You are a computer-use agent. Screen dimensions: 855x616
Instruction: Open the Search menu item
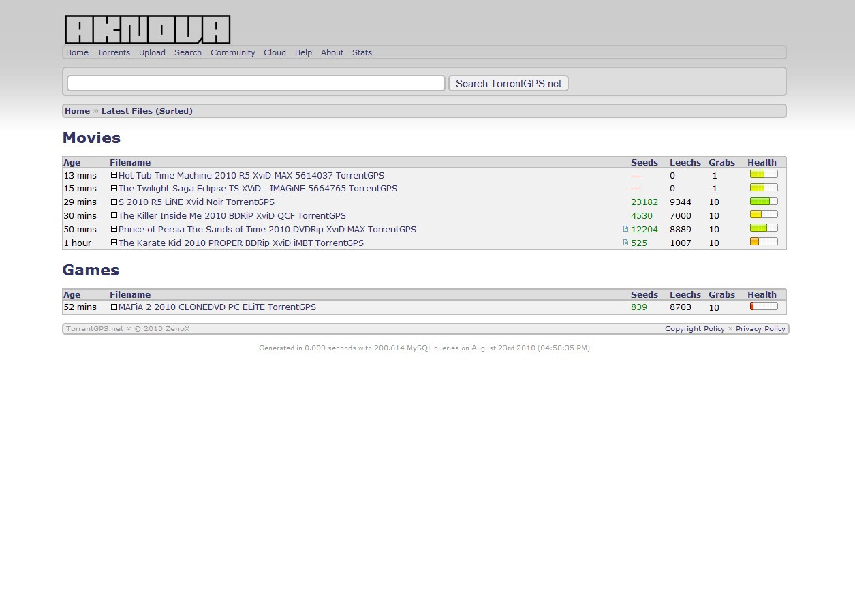188,52
